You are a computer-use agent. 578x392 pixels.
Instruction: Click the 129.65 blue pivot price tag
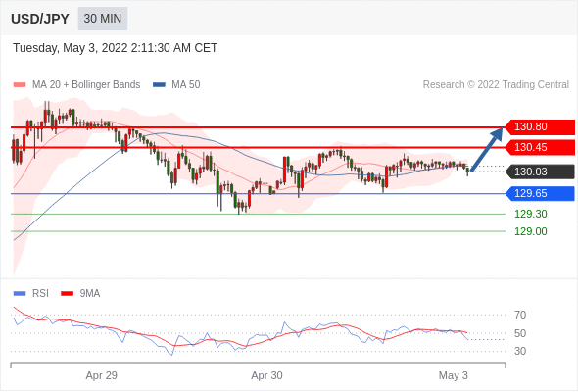pyautogui.click(x=540, y=194)
